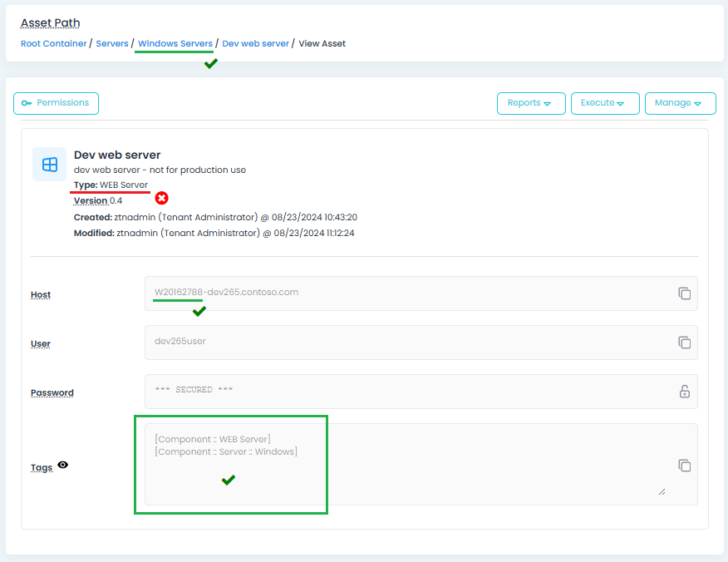Open Windows Servers breadcrumb link
The width and height of the screenshot is (728, 562).
click(175, 43)
